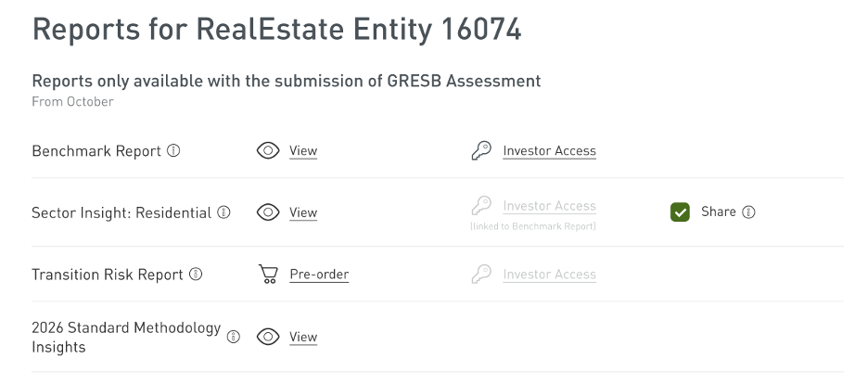The width and height of the screenshot is (868, 384).
Task: Click the Share label text
Action: coord(718,211)
